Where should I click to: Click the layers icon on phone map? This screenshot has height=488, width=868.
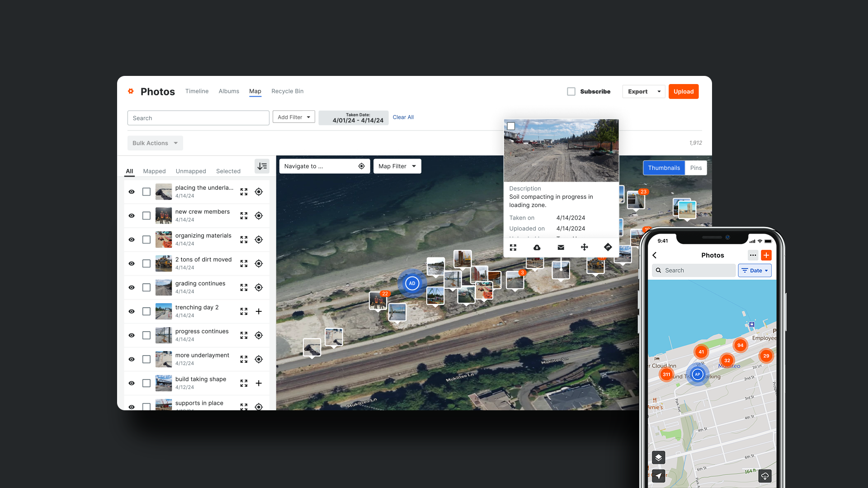tap(658, 457)
